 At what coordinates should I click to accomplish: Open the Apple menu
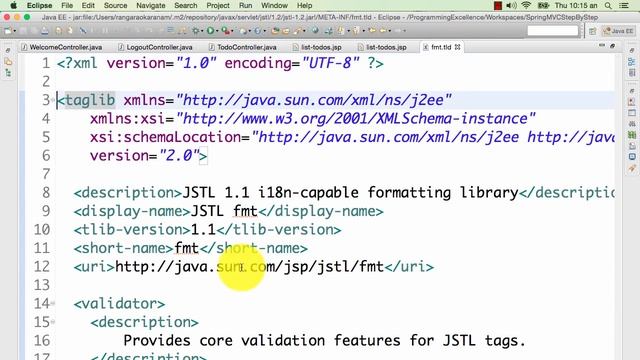13,6
